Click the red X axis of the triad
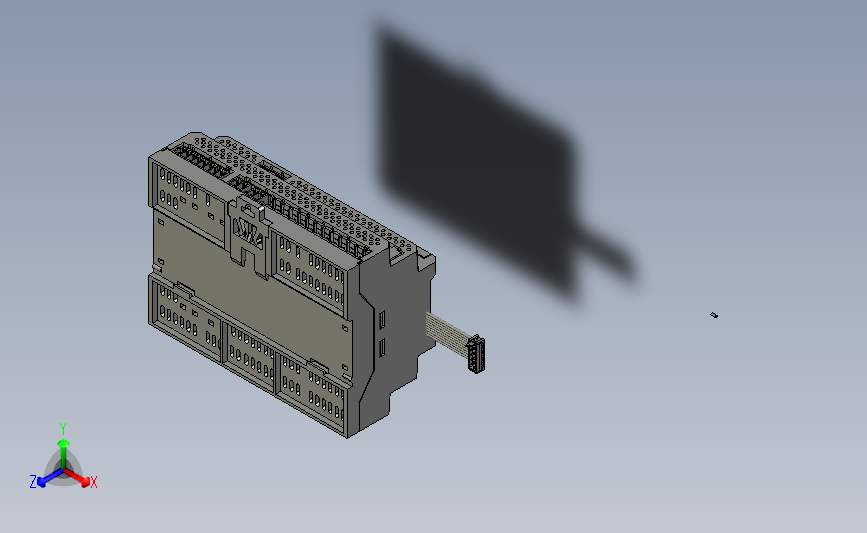867x533 pixels. 77,477
